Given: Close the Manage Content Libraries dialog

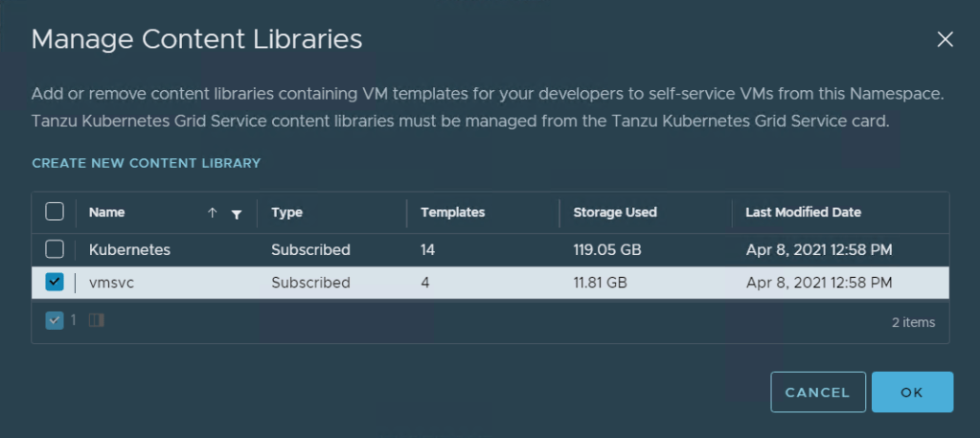Looking at the screenshot, I should click(x=945, y=39).
